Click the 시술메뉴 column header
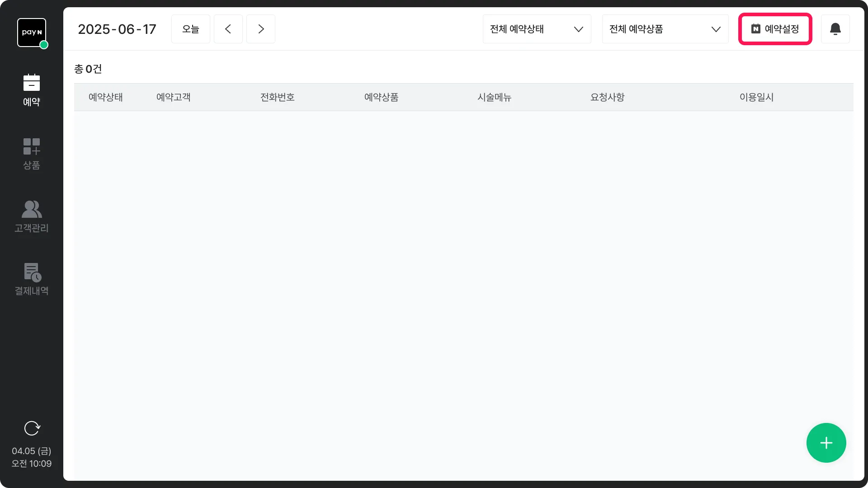The height and width of the screenshot is (488, 868). click(494, 97)
